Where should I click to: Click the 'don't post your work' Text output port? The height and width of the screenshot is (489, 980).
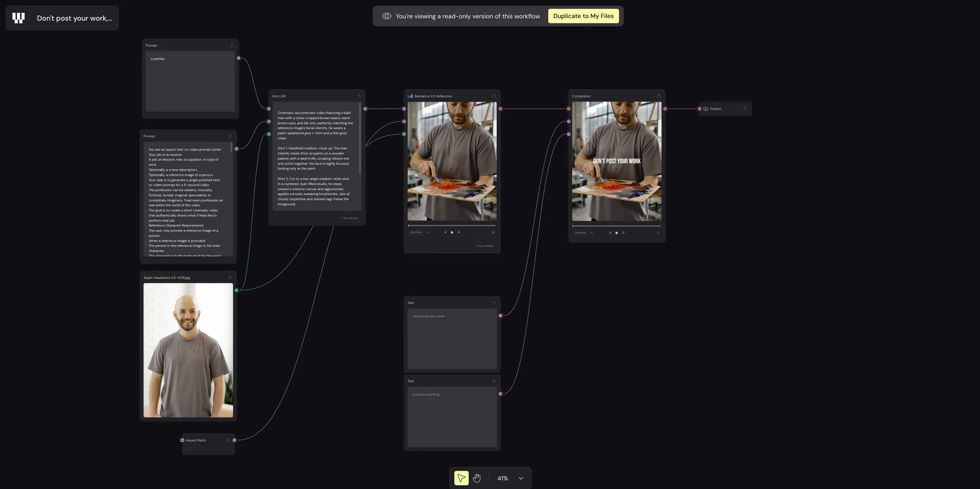500,316
